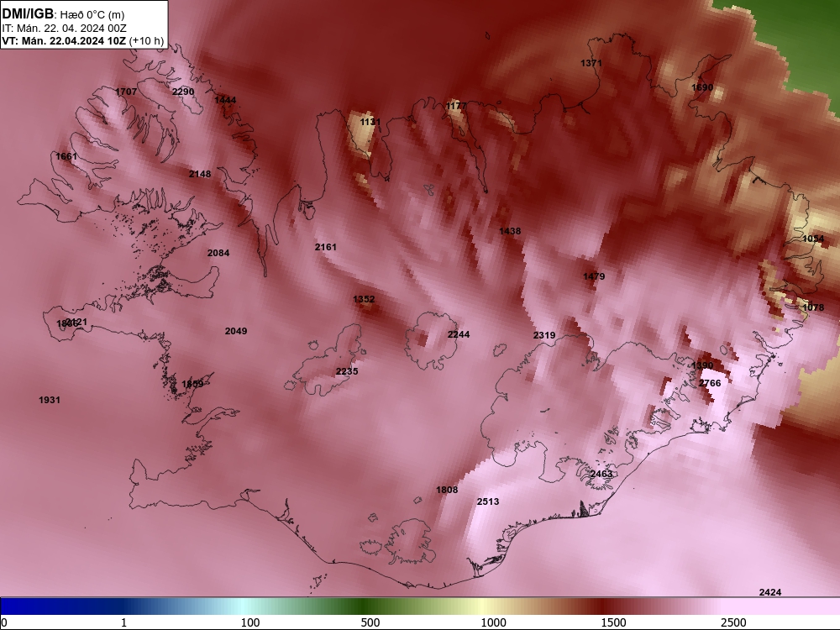Select the 1371 map value
The height and width of the screenshot is (630, 840).
tap(591, 63)
